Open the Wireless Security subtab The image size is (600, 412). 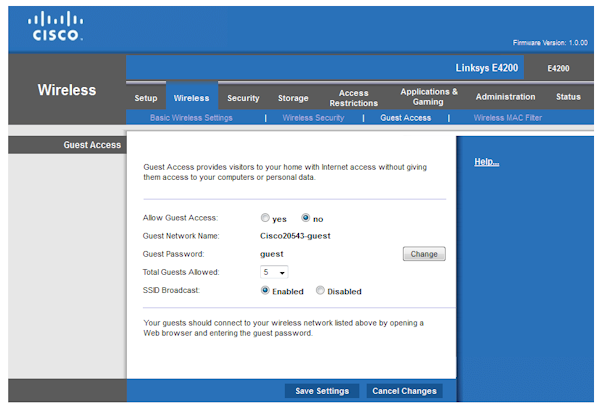[x=313, y=118]
